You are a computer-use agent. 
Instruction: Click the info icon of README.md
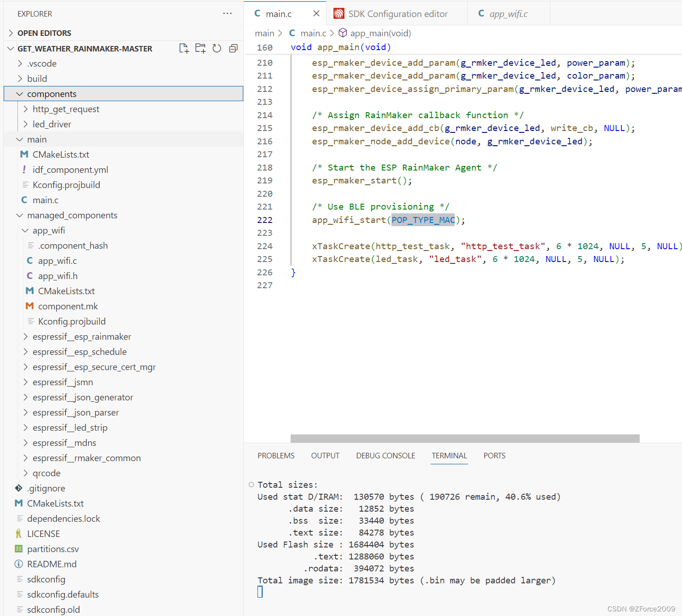click(19, 564)
